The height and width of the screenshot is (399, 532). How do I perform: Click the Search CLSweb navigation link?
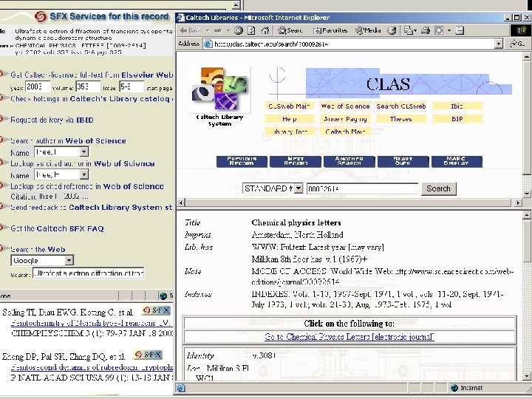tap(401, 106)
